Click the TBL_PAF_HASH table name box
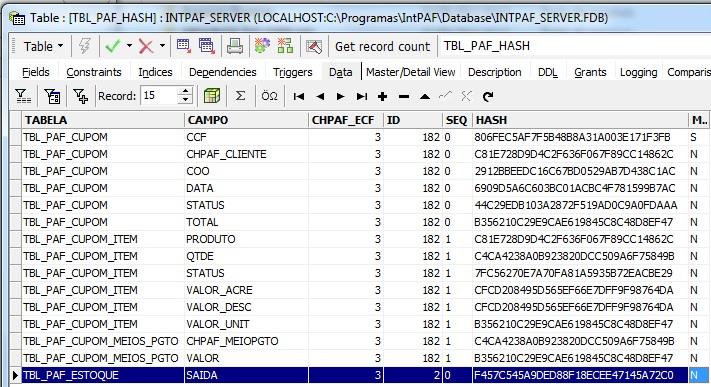This screenshot has height=387, width=711. pos(574,46)
